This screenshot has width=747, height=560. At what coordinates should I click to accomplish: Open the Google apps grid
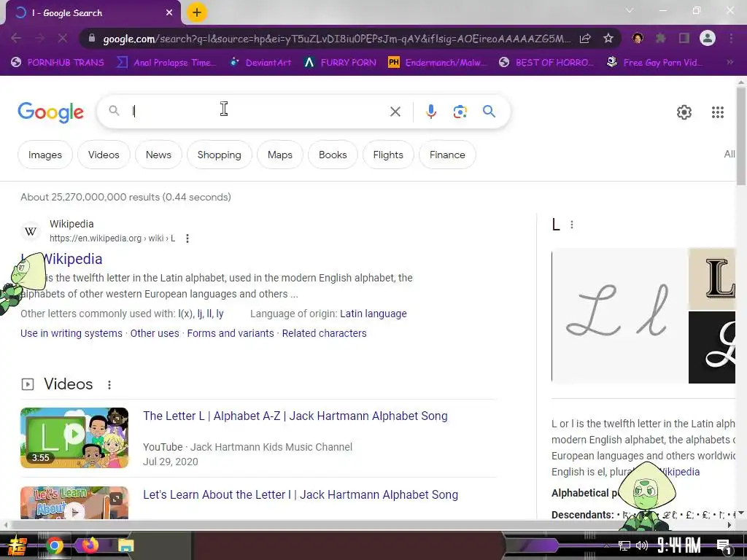coord(718,112)
